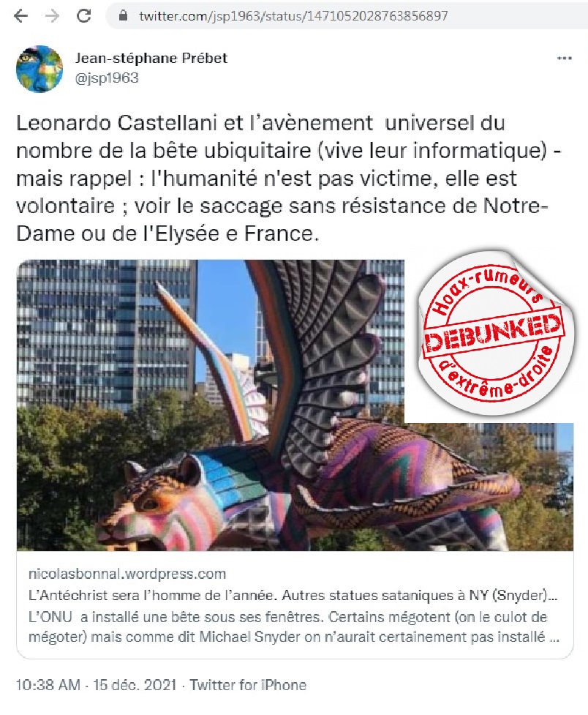Click the padlock site security icon
Image resolution: width=588 pixels, height=715 pixels.
point(123,16)
